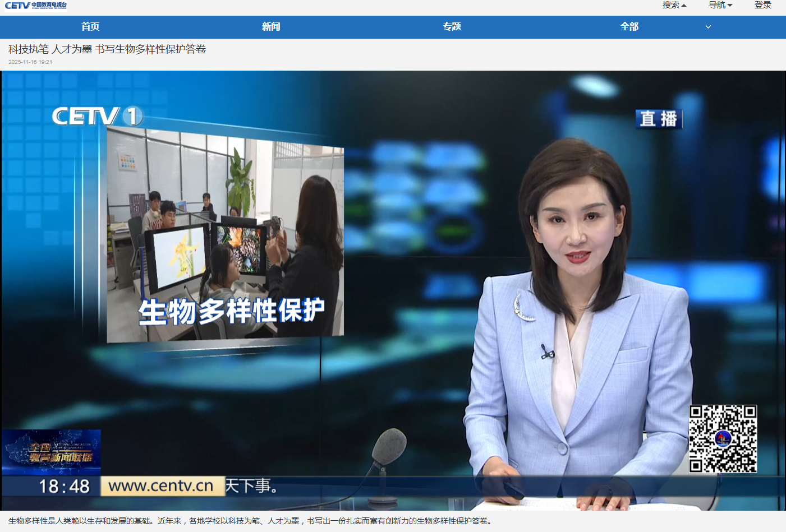This screenshot has height=532, width=786.
Task: Click the 18:48 time display
Action: coord(64,486)
